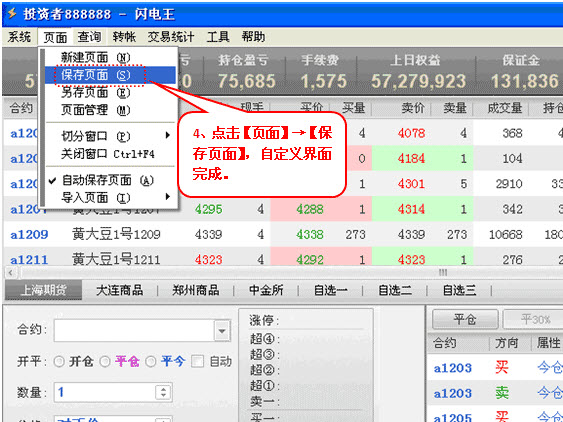Expand the 导入页面 submenu arrow
The width and height of the screenshot is (563, 422).
click(168, 197)
